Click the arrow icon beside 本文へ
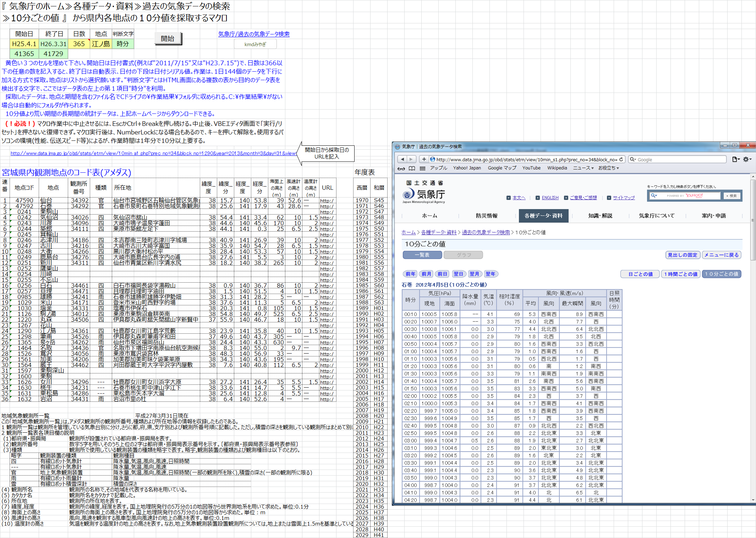756x538 pixels. (x=509, y=198)
